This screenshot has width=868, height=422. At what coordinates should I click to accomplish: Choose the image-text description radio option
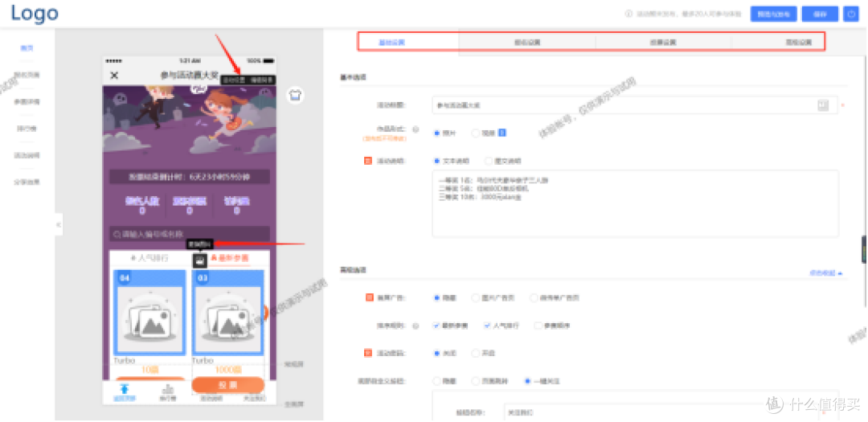pos(489,161)
